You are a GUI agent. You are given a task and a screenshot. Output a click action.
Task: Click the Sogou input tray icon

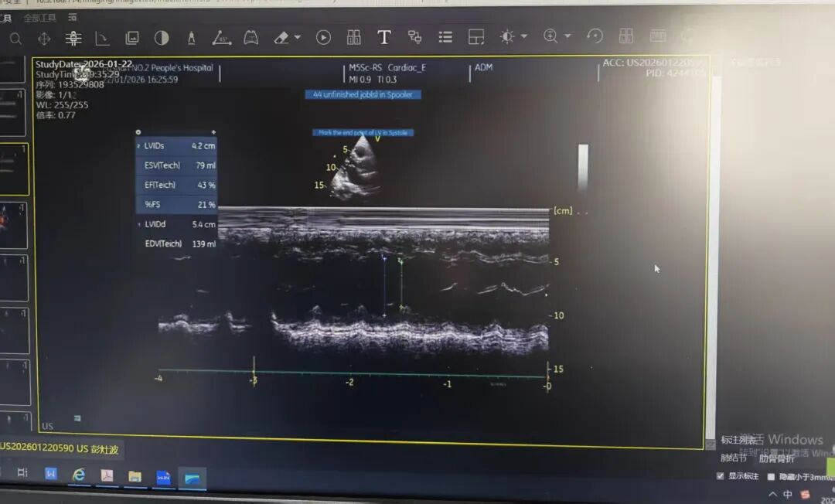pyautogui.click(x=805, y=495)
